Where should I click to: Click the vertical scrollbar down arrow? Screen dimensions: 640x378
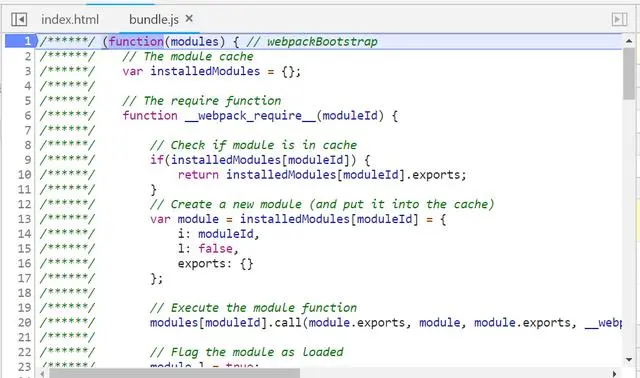click(x=629, y=360)
